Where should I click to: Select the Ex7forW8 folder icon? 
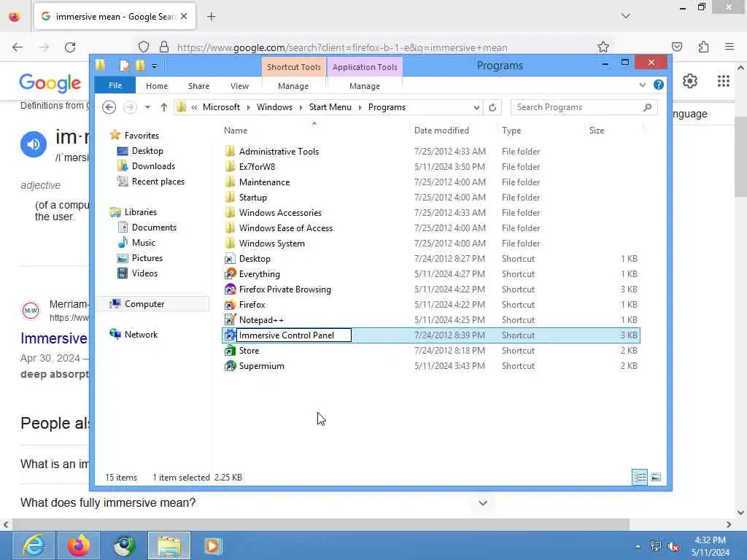[x=230, y=167]
